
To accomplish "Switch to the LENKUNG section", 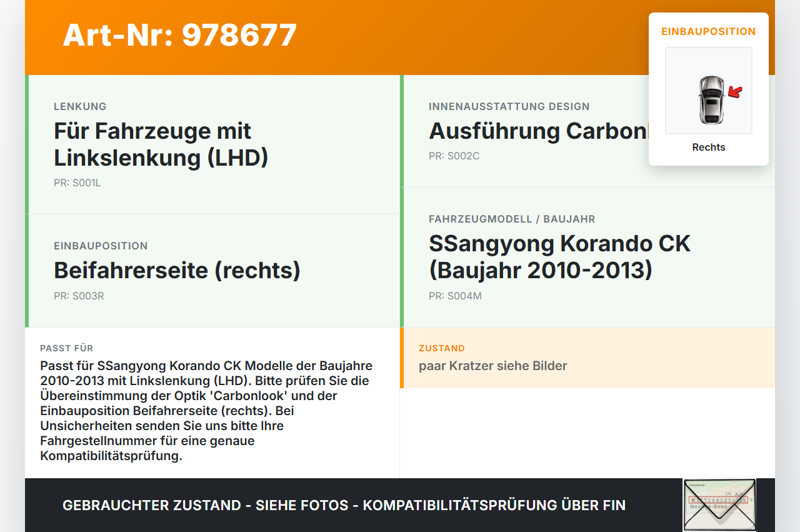I will click(x=80, y=106).
